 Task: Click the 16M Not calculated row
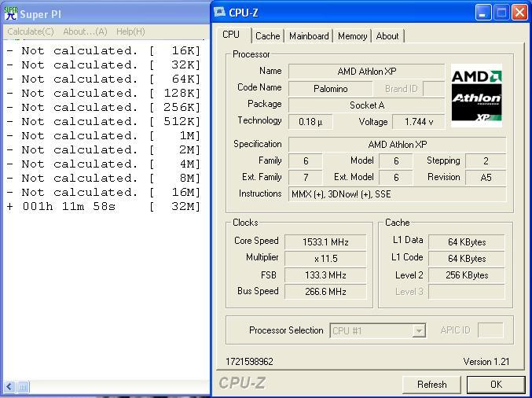pyautogui.click(x=104, y=192)
